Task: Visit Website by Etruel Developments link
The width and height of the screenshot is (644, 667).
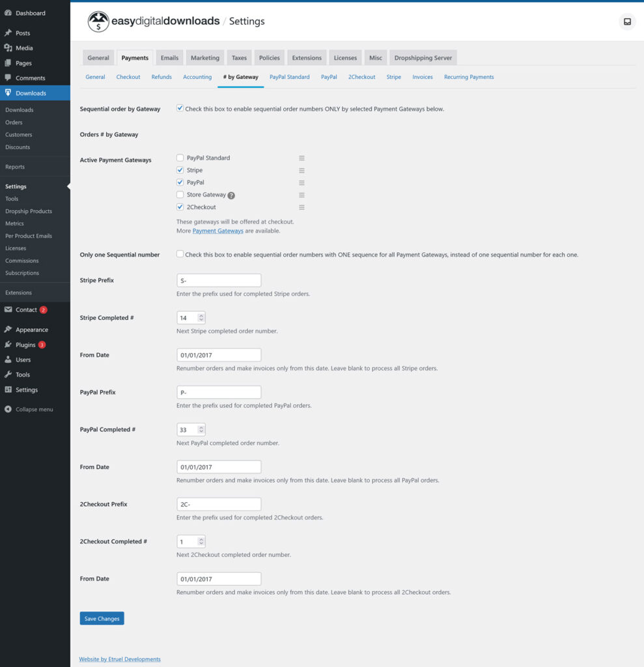Action: click(120, 659)
